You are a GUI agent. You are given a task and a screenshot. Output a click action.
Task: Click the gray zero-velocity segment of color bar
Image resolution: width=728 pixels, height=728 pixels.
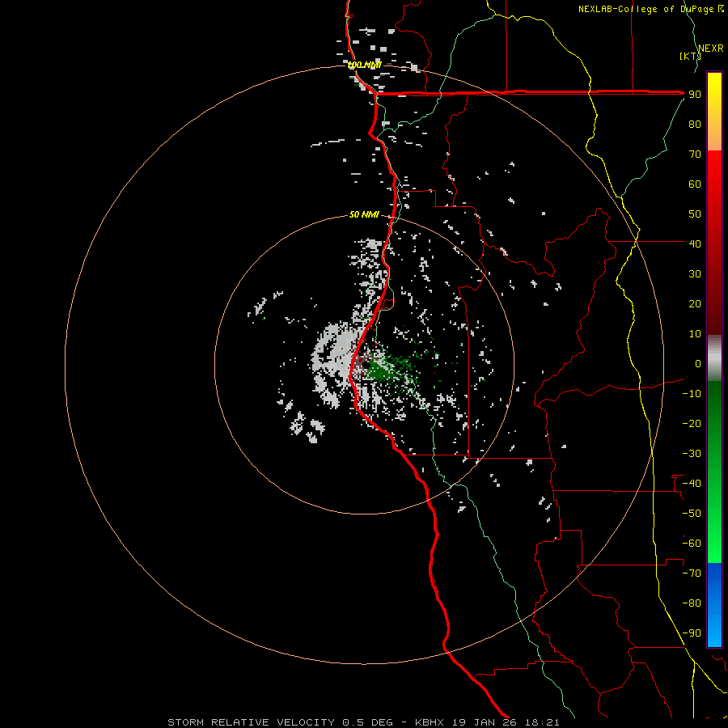[714, 358]
